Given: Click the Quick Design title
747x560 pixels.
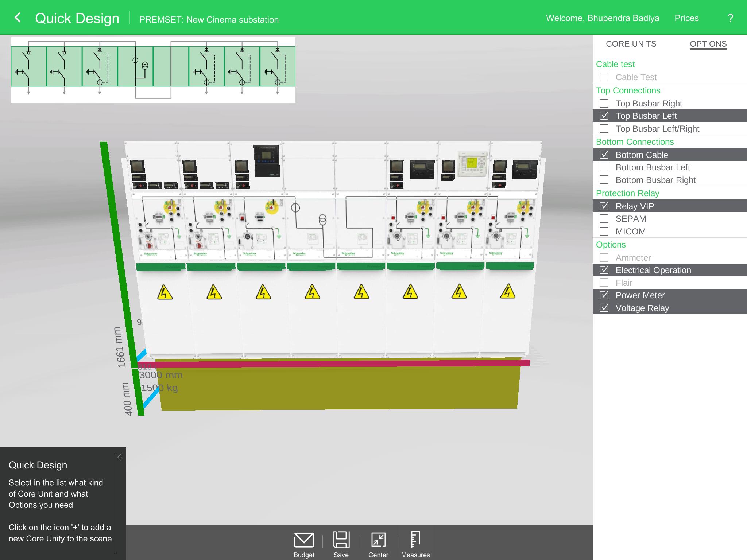Looking at the screenshot, I should (77, 18).
